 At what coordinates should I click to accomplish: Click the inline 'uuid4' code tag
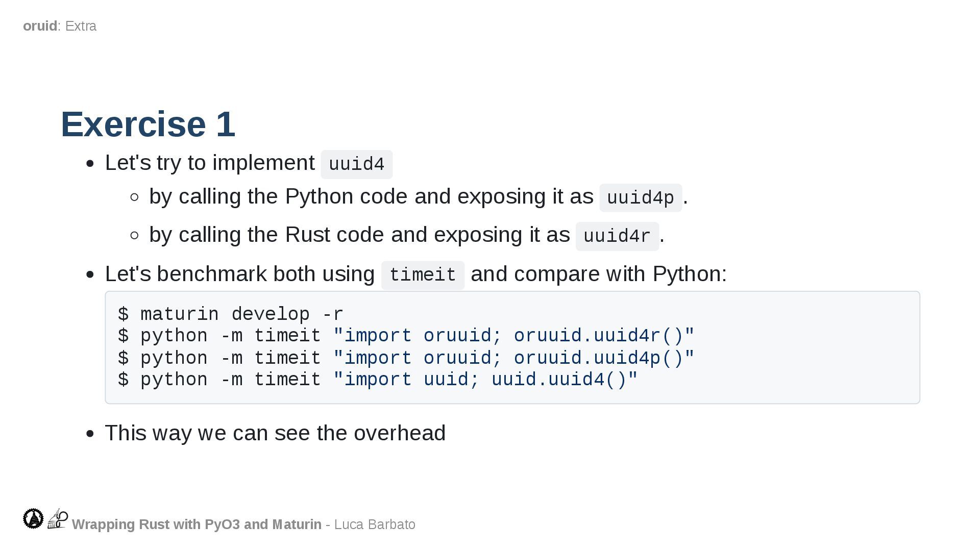[356, 164]
